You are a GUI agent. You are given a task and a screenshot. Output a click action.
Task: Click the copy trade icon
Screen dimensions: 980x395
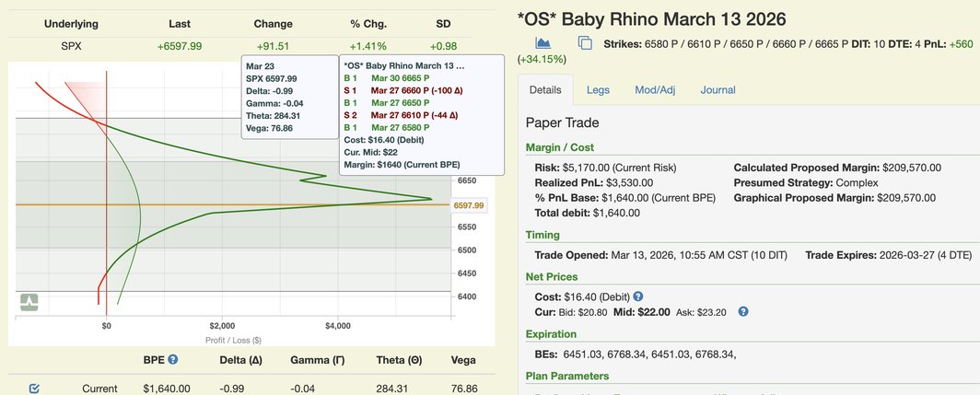585,43
